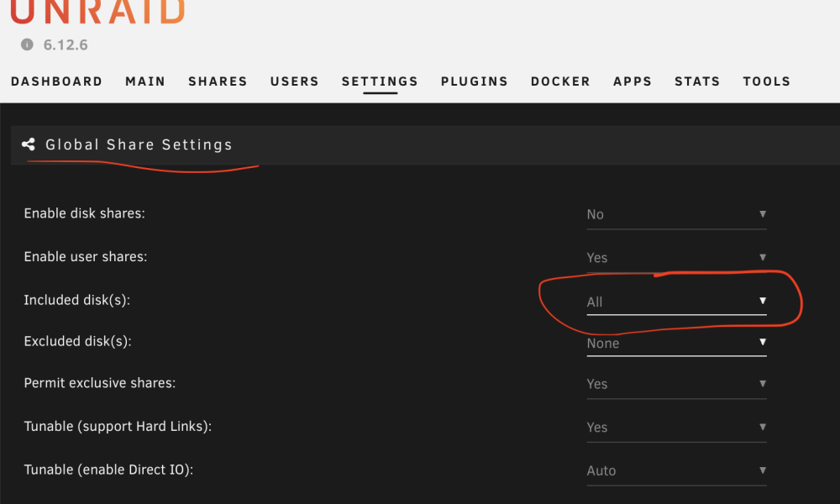
Task: Open the Apps tab
Action: point(633,81)
